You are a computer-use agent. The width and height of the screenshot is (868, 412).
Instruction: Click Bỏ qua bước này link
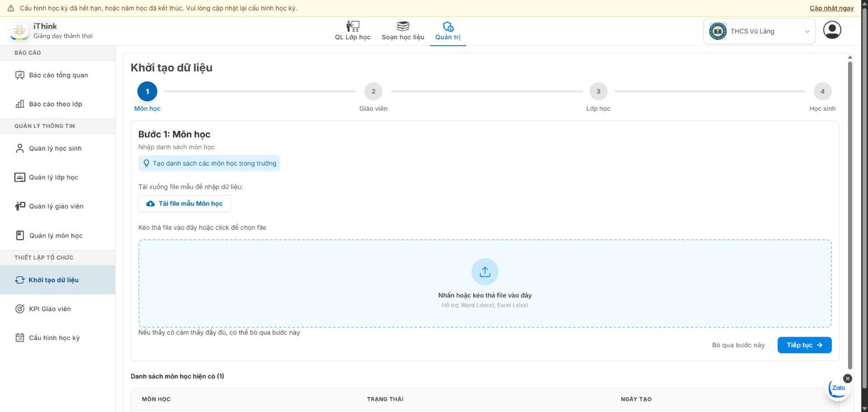(x=738, y=345)
